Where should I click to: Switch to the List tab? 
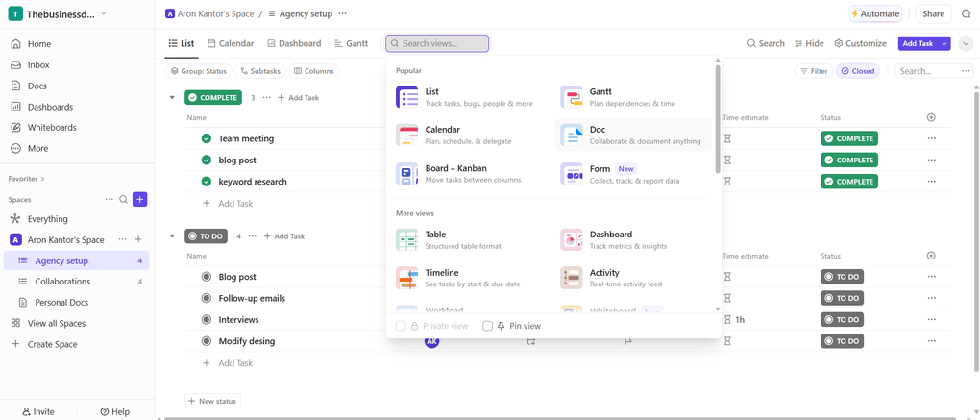pyautogui.click(x=182, y=44)
